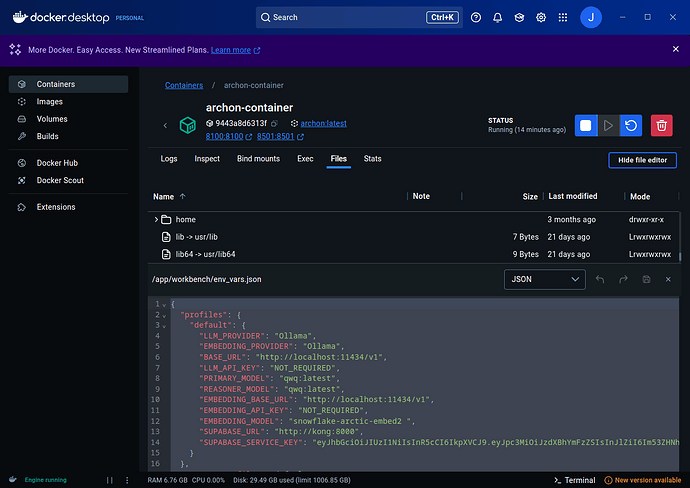Collapse the default fold at line 3
Screen dimensions: 690x488
[164, 326]
